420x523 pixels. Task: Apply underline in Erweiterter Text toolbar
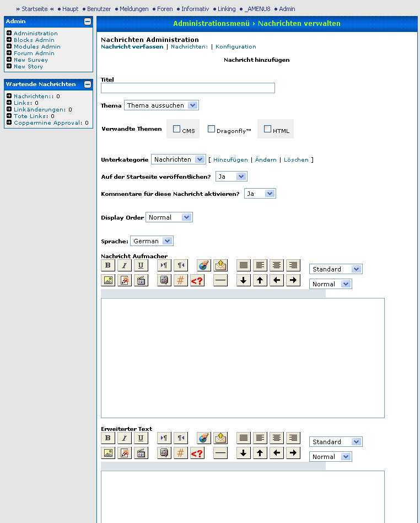coord(141,438)
